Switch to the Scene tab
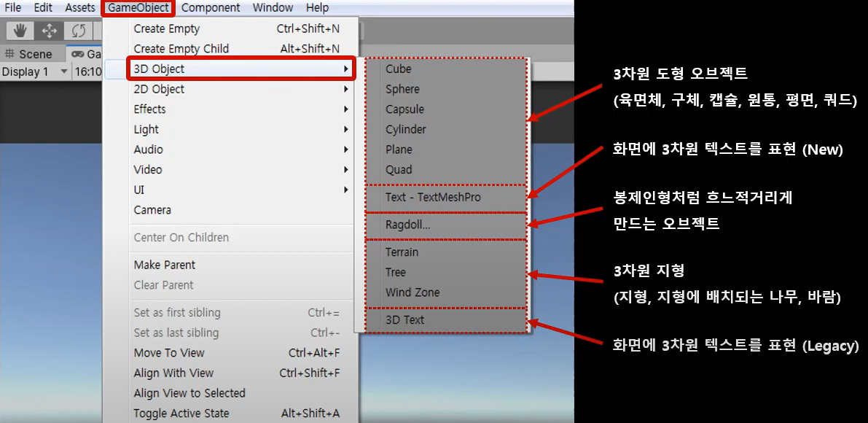Image resolution: width=868 pixels, height=423 pixels. (x=28, y=54)
